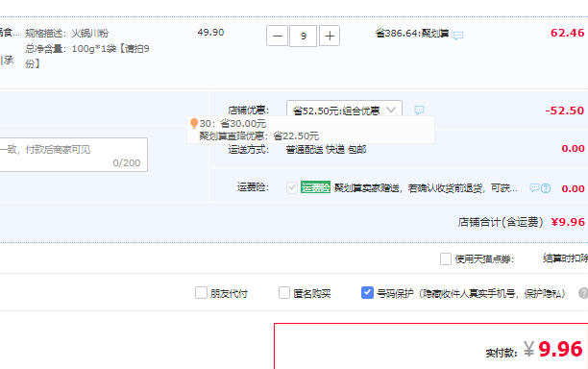Open help icon next to 号码保护
This screenshot has width=588, height=369.
pos(583,293)
